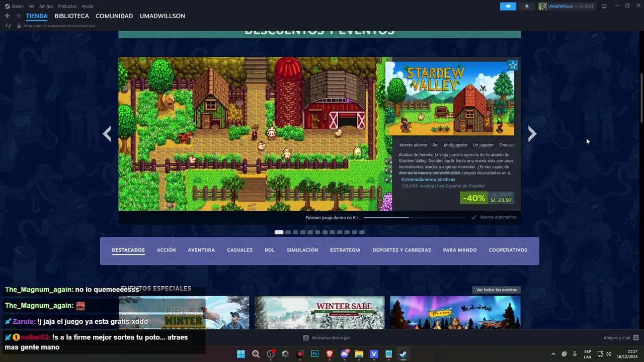Click the Multijugador tag
Image resolution: width=644 pixels, height=362 pixels.
(x=455, y=145)
